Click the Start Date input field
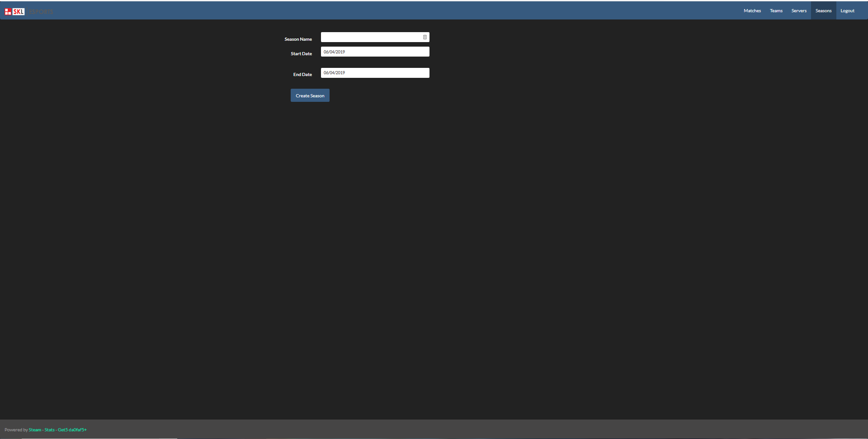The image size is (868, 439). coord(375,52)
